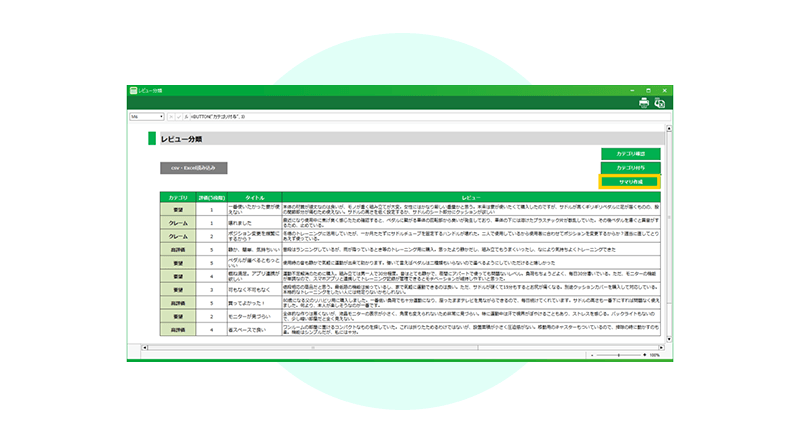Click the vertical scrollbar up arrow
800x440 pixels.
(669, 129)
